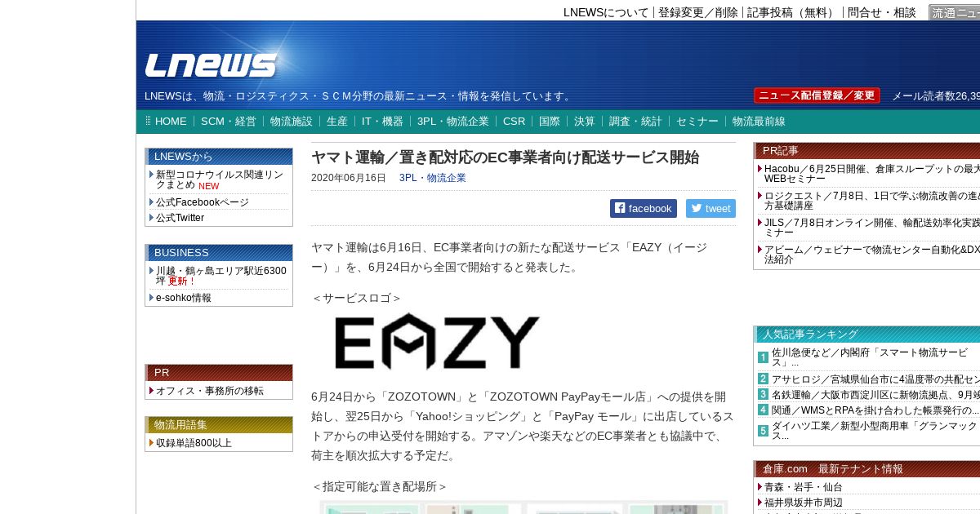Click the LNEWS logo in the header

[211, 65]
